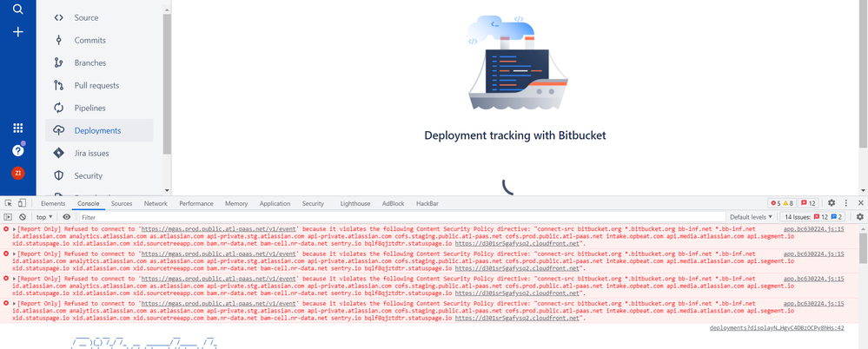Viewport: 868px width, 349px height.
Task: Open the DevTools three-dot customize menu
Action: tap(846, 203)
